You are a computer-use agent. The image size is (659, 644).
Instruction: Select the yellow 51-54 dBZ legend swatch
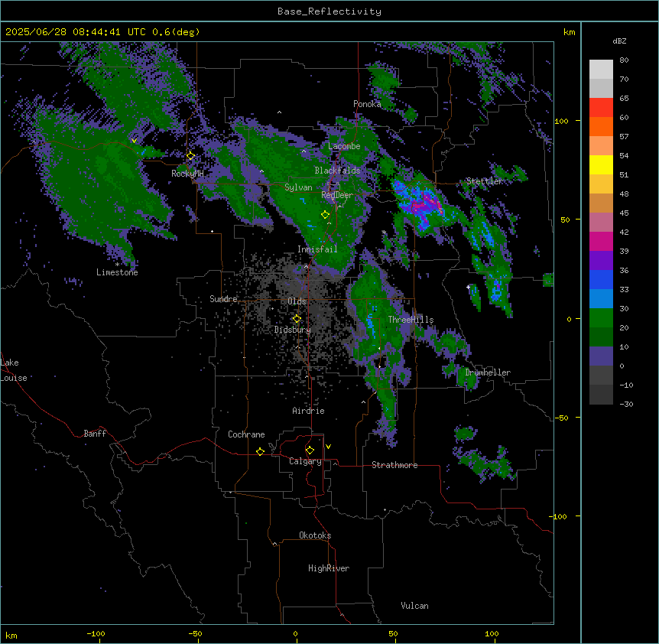601,164
